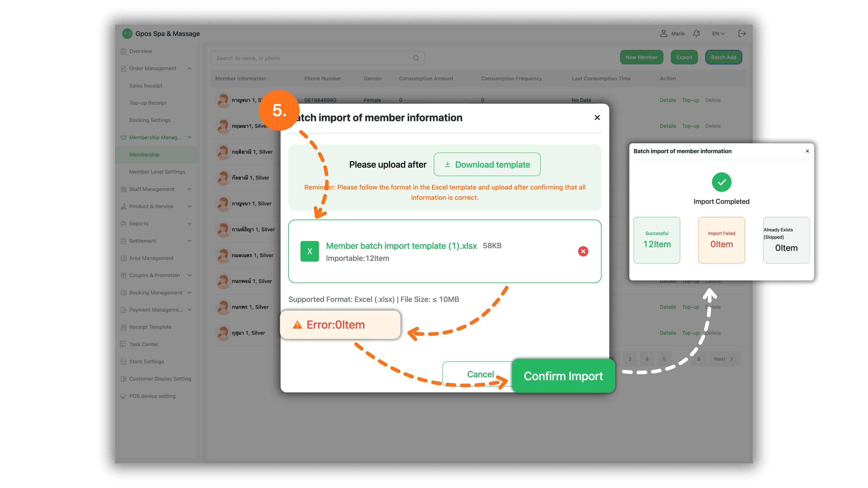Open the notification bell
The height and width of the screenshot is (488, 868).
tap(697, 33)
